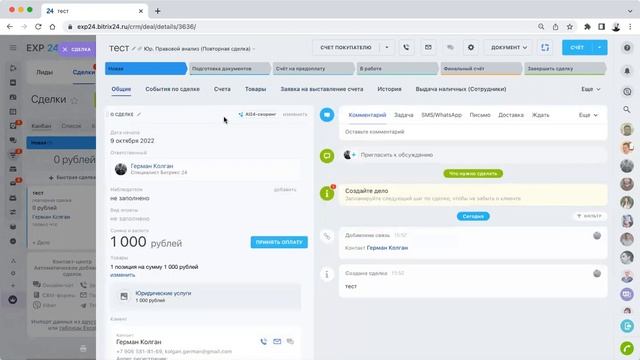Expand Еще dropdown in comment panel tabs
This screenshot has height=360, width=640.
coord(588,115)
